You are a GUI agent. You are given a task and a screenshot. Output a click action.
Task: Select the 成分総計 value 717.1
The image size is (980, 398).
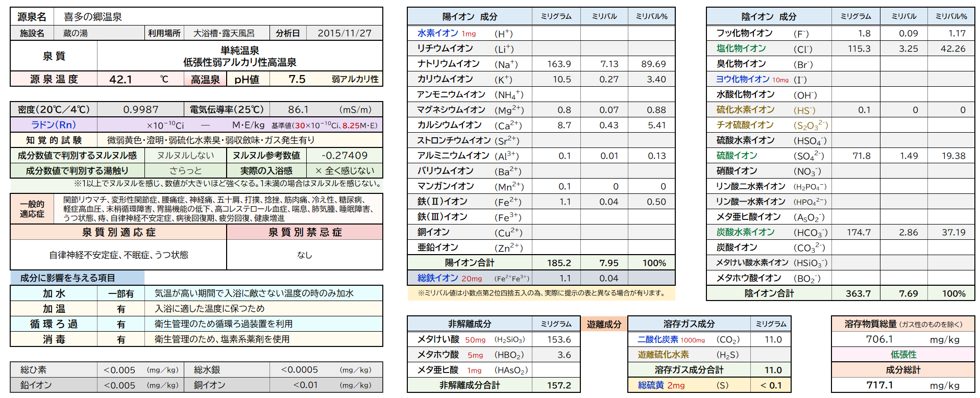[880, 385]
